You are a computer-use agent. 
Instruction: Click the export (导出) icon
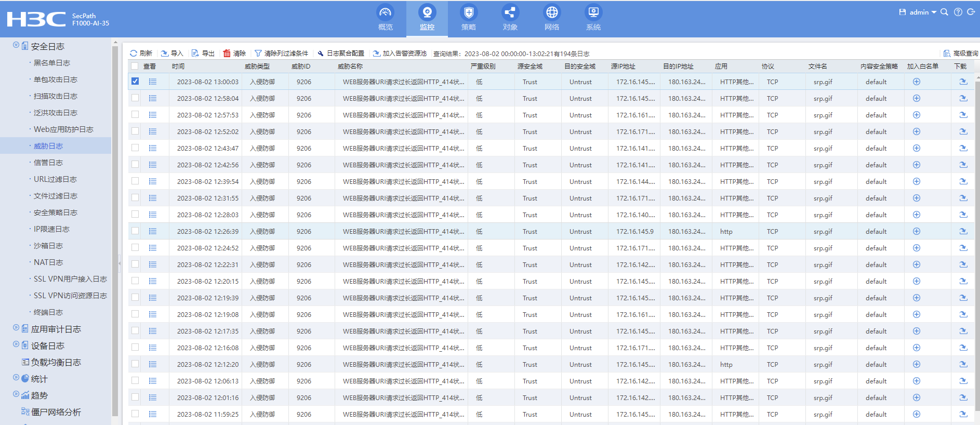(x=195, y=54)
